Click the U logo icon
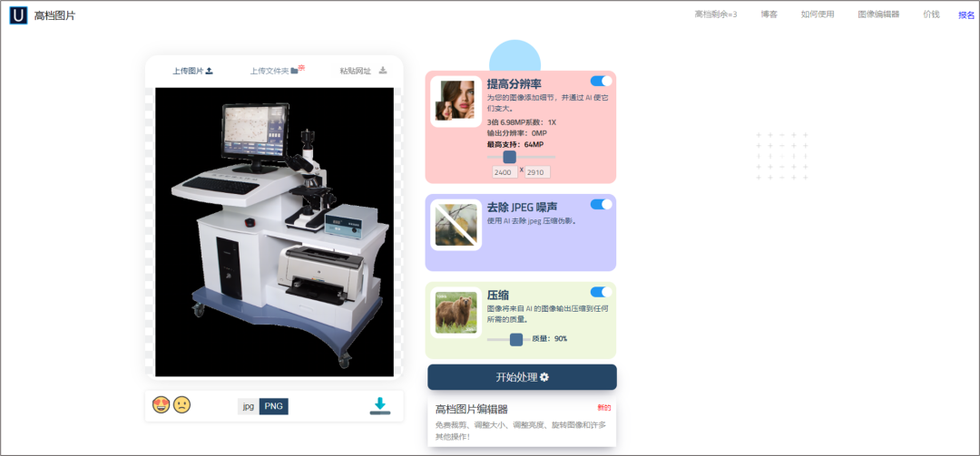Viewport: 980px width, 456px height. pyautogui.click(x=18, y=15)
